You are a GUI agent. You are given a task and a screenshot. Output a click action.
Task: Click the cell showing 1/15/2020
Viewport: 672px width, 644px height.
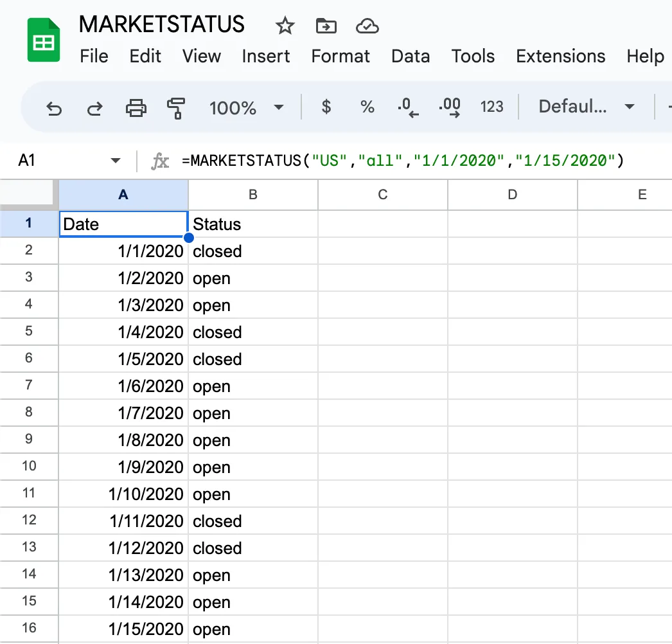[x=123, y=629]
